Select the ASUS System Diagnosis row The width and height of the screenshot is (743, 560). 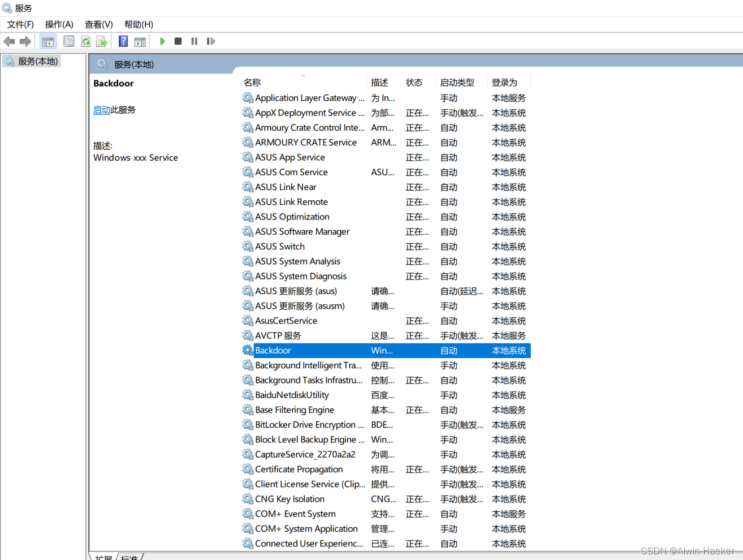tap(386, 276)
